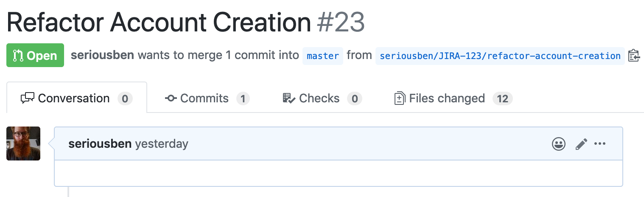Open the master branch link
644x197 pixels.
[x=323, y=56]
